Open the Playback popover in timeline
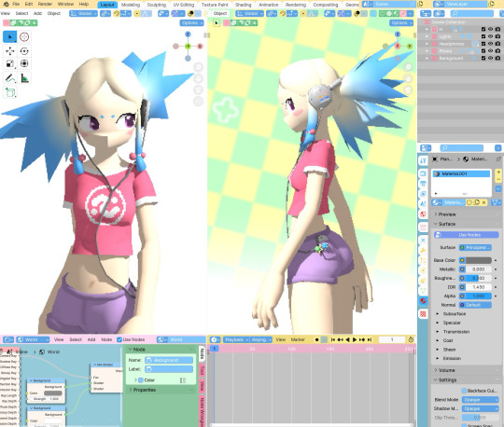Screen dimensions: 504x427 [x=236, y=339]
